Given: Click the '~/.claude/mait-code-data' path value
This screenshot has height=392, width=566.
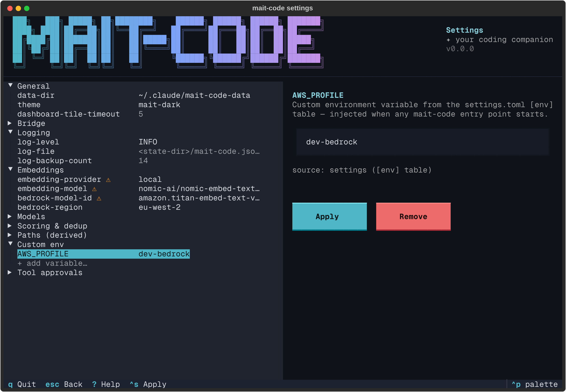Looking at the screenshot, I should point(194,95).
